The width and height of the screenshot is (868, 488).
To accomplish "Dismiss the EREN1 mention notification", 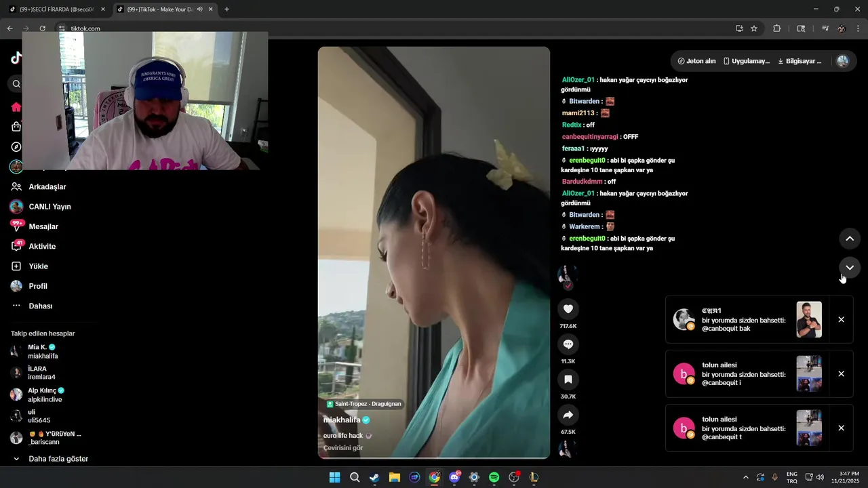I will click(x=841, y=319).
